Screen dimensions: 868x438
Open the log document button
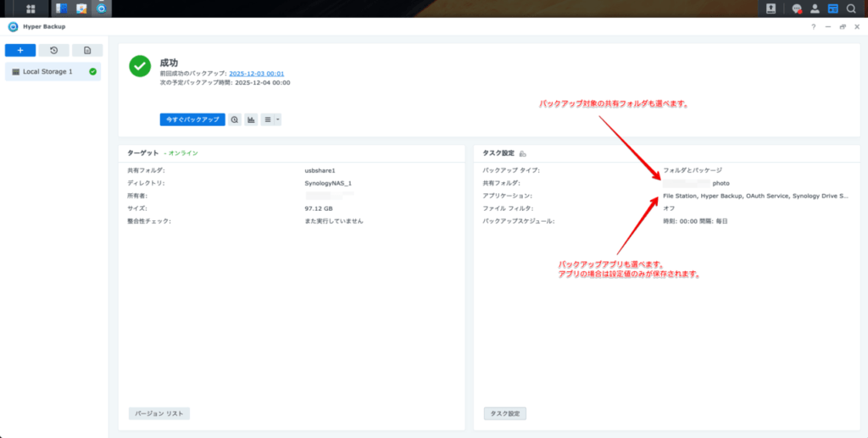click(87, 50)
